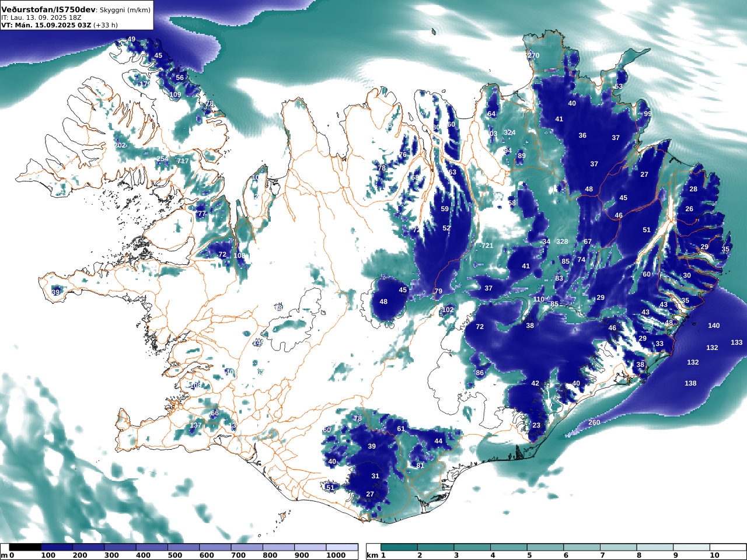Click the black 0–100 m legend swatch
Screen dimensions: 747x560
[x=25, y=547]
